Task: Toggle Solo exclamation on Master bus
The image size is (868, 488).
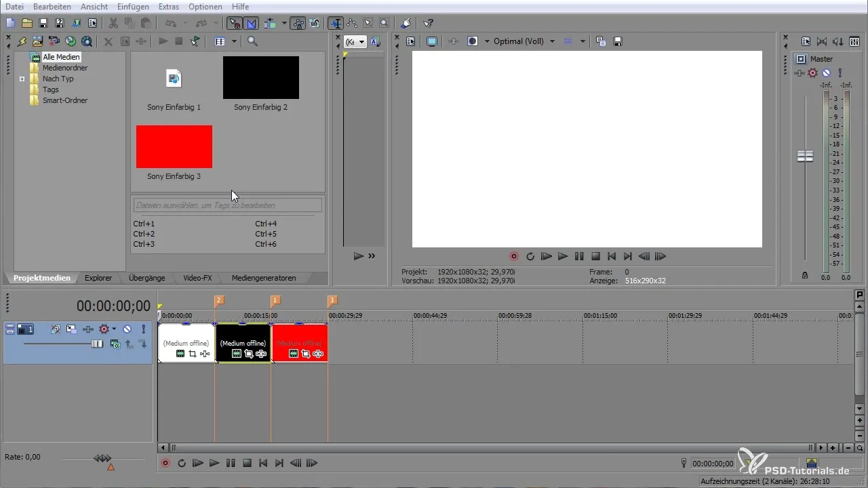Action: click(840, 73)
